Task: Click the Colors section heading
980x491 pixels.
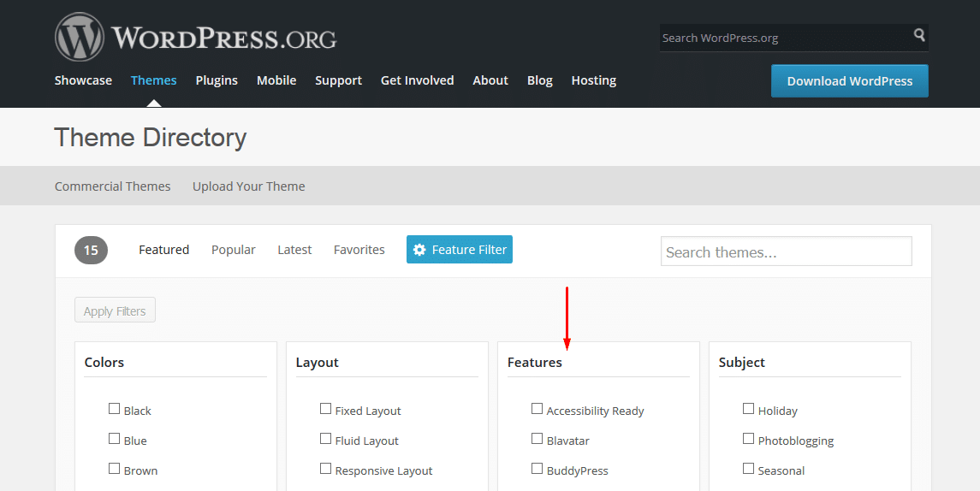Action: pyautogui.click(x=104, y=363)
